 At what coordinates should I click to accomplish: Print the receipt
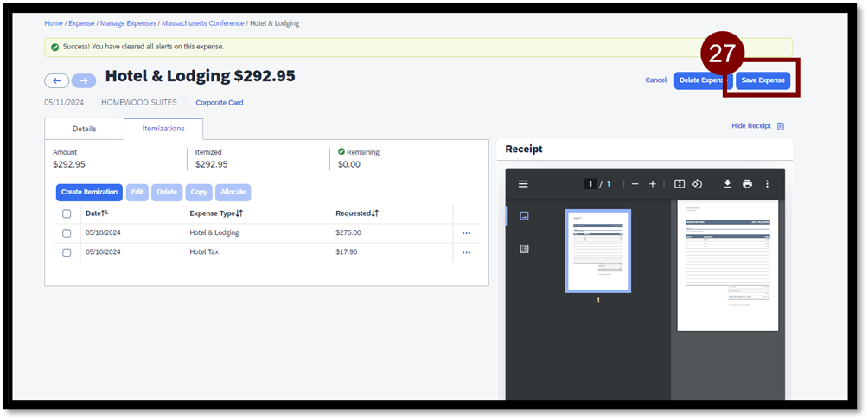pos(747,184)
